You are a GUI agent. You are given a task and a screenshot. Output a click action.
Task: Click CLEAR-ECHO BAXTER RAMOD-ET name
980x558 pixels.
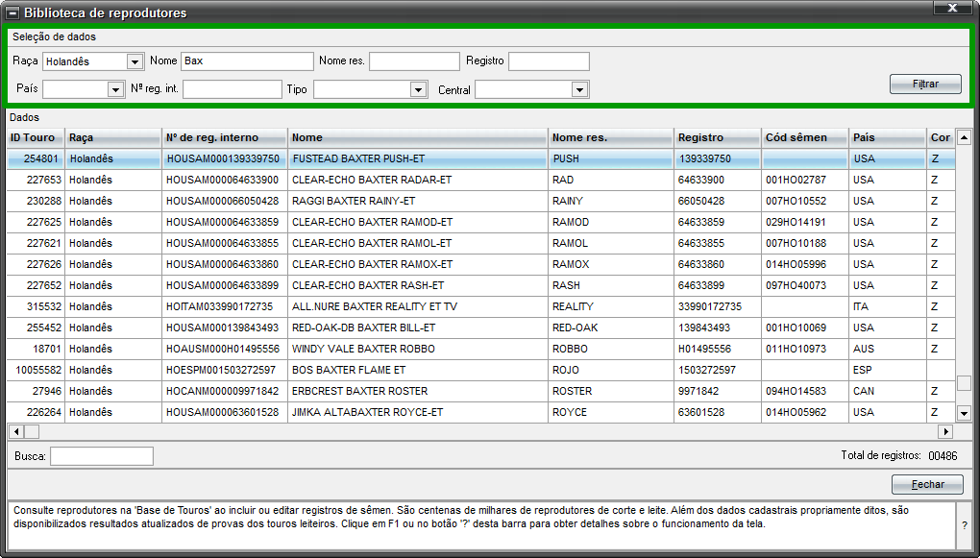[373, 223]
